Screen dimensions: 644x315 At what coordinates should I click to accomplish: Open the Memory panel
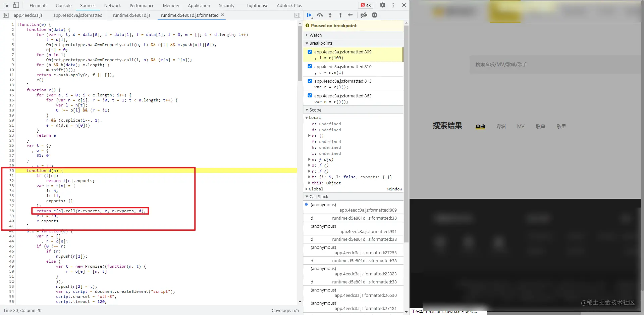pyautogui.click(x=171, y=5)
